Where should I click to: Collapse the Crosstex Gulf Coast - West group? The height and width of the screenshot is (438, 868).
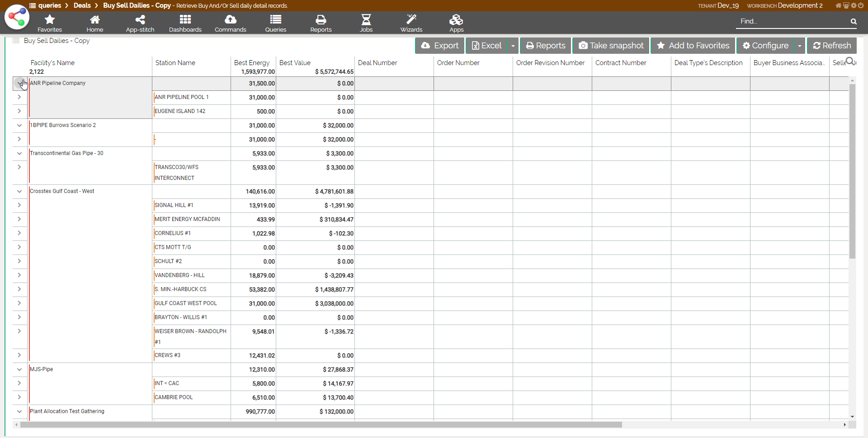(x=19, y=191)
